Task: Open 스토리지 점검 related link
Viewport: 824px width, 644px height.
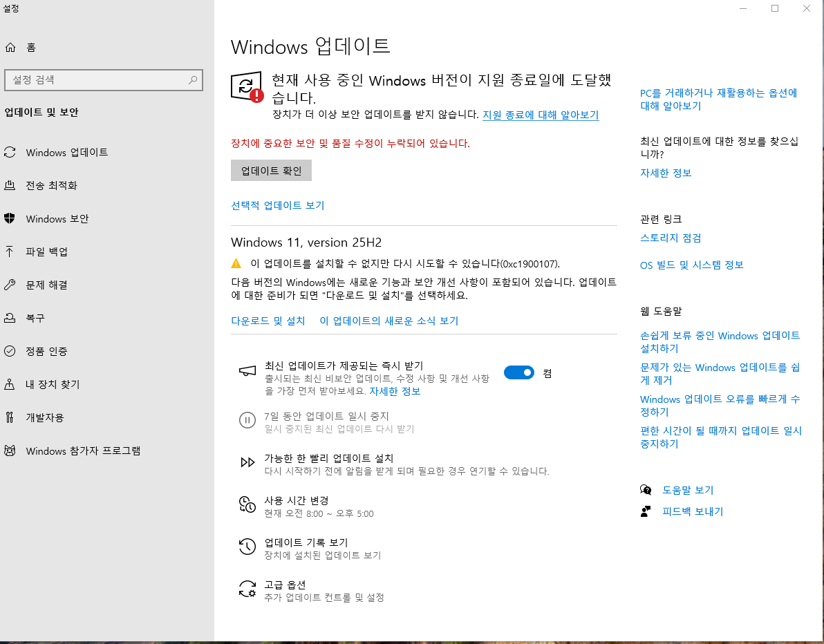Action: click(x=671, y=238)
